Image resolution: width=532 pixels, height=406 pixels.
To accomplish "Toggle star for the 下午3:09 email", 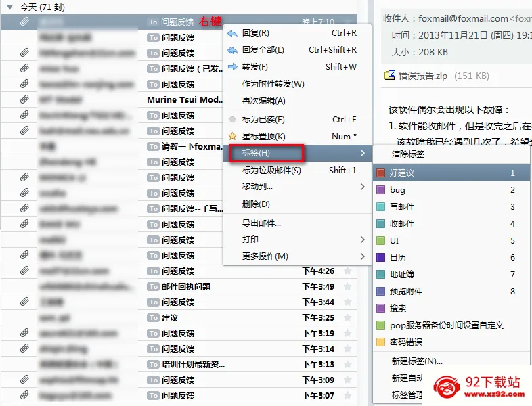I will point(347,380).
